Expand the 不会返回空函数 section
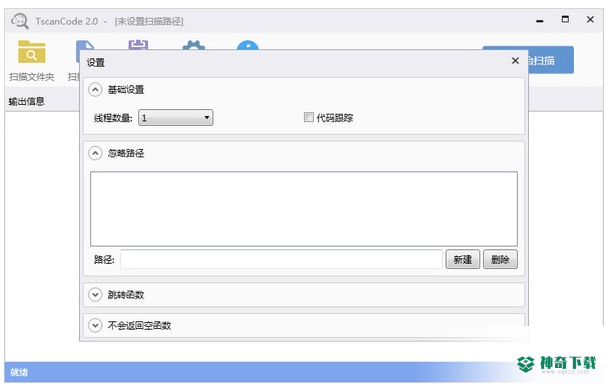608x386 pixels. 95,325
